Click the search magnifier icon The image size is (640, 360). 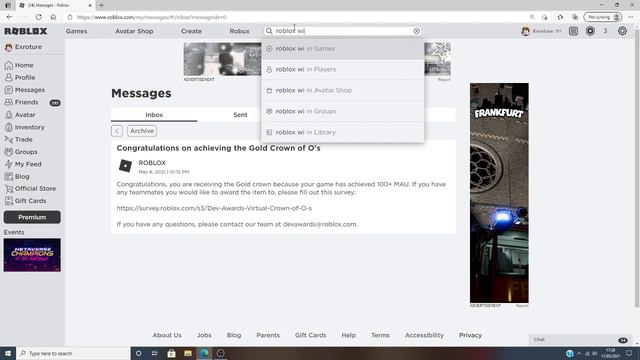[269, 31]
